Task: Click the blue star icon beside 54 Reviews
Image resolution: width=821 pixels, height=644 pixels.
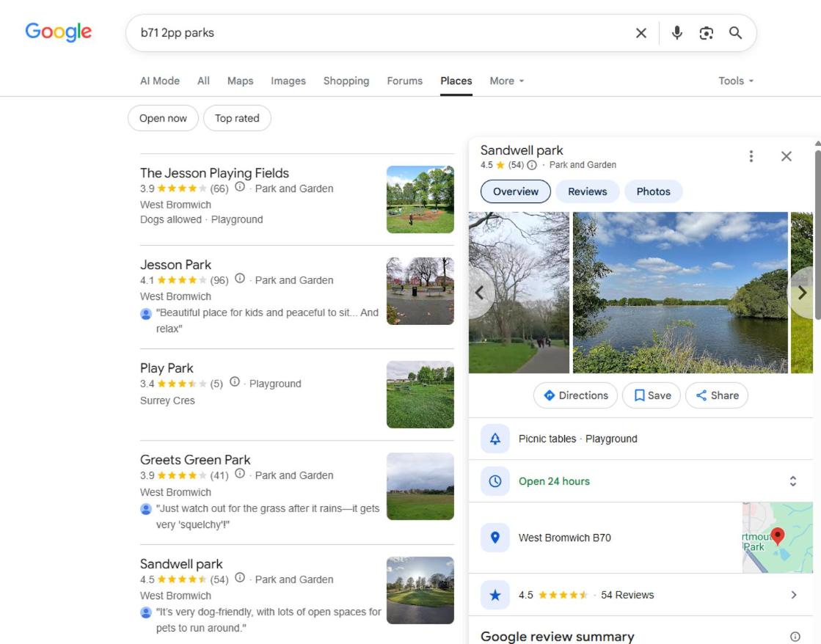Action: pyautogui.click(x=495, y=595)
